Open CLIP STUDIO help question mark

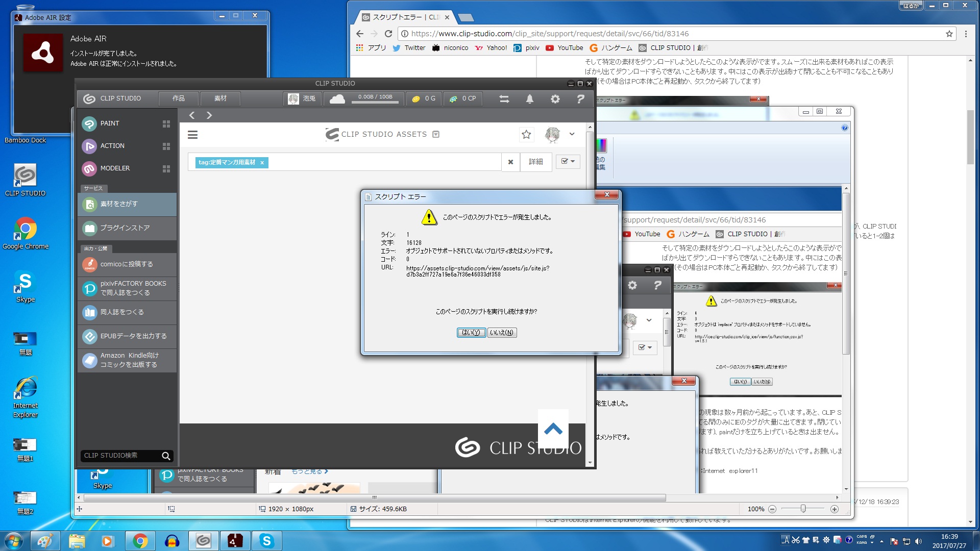point(580,99)
